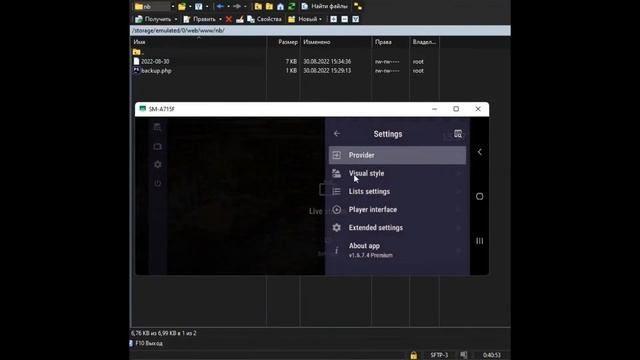640x360 pixels.
Task: Click the 30.08.2022 15:34:36 modified cell
Action: tap(327, 61)
